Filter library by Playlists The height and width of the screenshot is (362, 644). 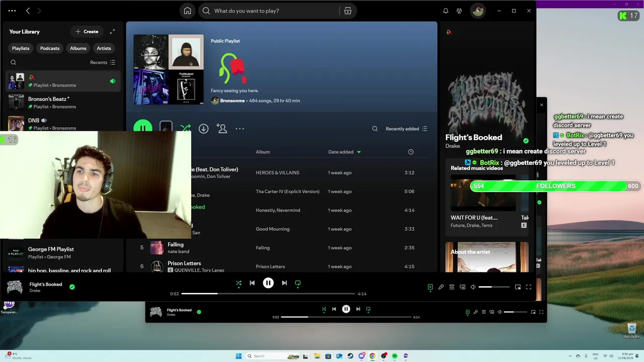21,48
